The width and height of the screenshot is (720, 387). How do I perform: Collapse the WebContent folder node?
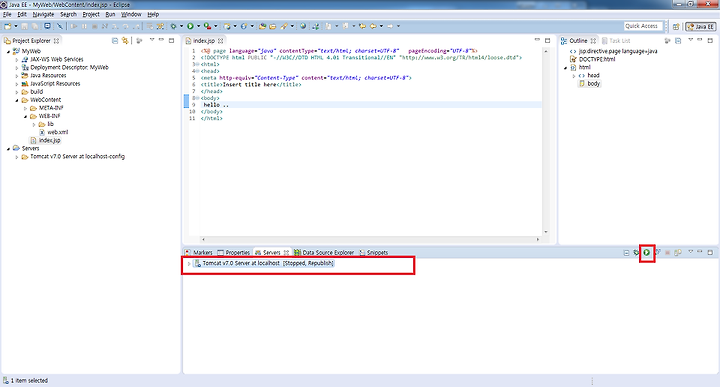(17, 100)
